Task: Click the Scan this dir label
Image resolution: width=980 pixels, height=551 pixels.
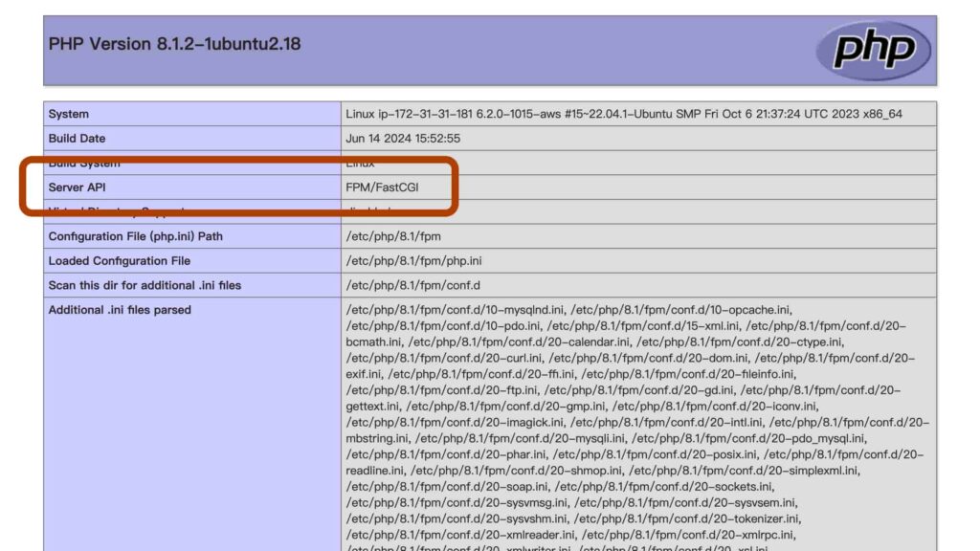Action: point(144,285)
